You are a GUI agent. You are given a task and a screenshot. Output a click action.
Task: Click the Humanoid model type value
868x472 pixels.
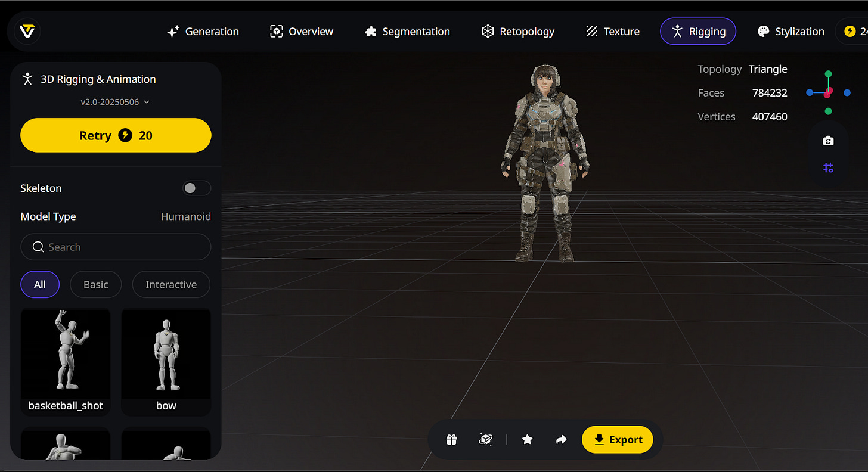tap(186, 216)
